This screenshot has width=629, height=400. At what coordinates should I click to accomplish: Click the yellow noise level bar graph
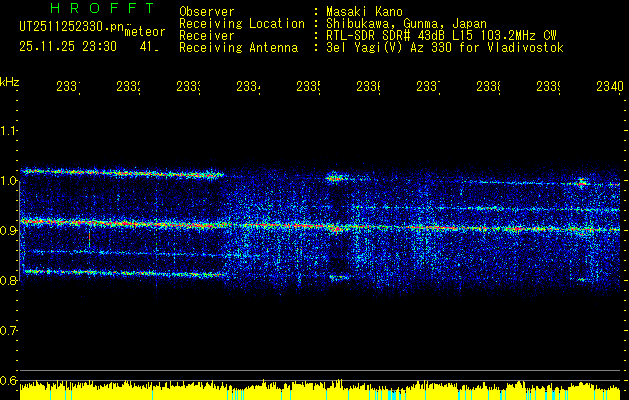point(320,390)
